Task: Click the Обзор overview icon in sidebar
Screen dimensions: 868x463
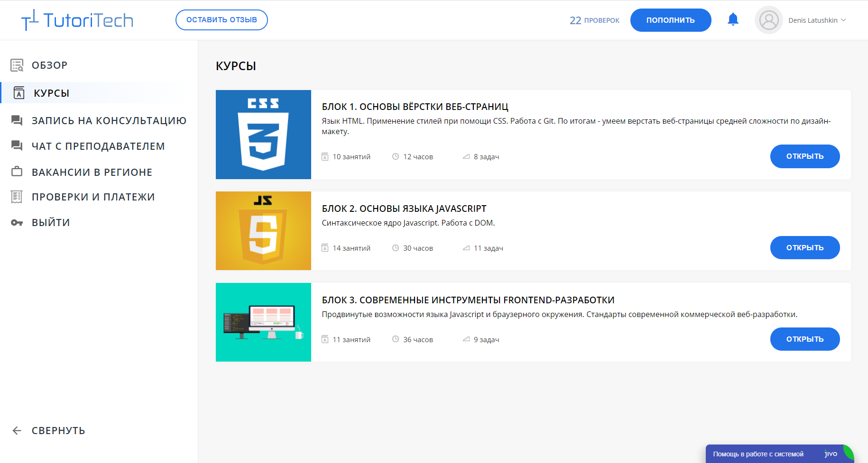Action: pos(17,65)
